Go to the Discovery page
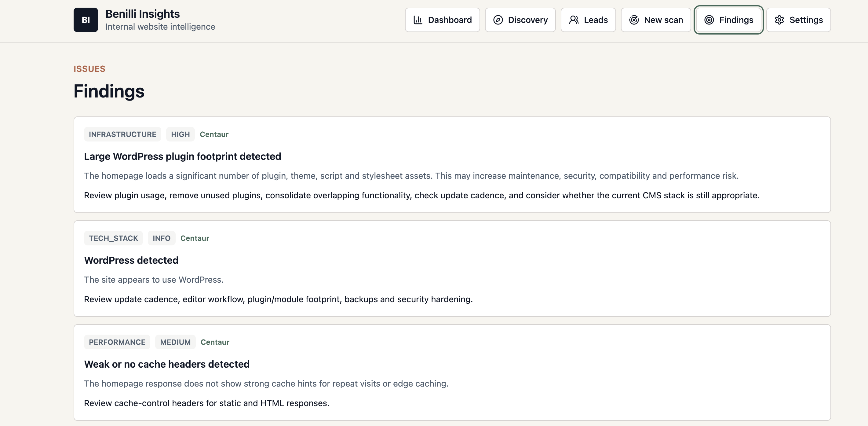Viewport: 868px width, 426px height. (x=520, y=20)
